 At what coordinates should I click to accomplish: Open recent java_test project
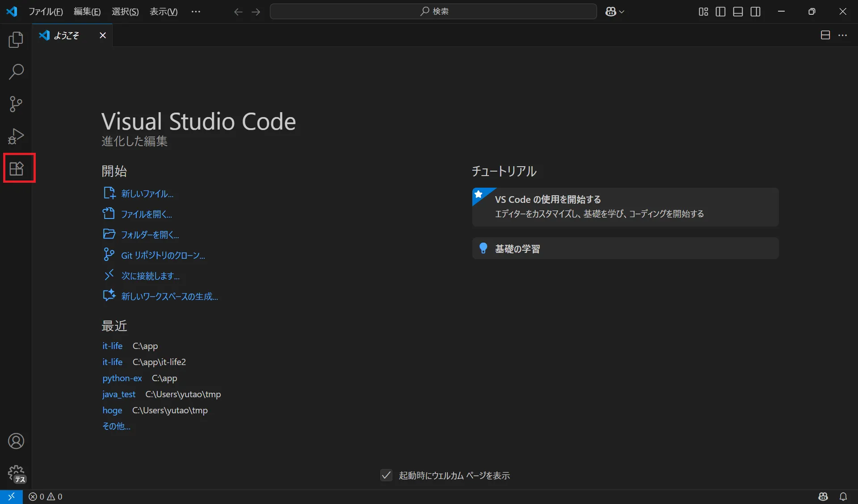click(119, 394)
